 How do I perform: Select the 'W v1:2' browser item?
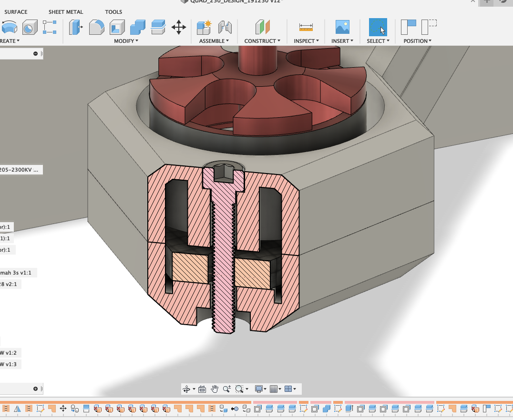point(10,353)
